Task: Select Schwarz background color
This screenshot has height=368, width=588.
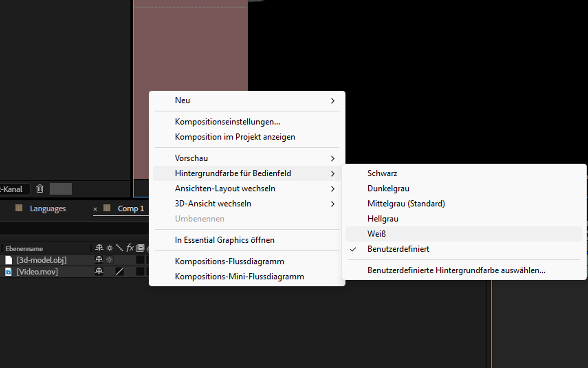Action: pyautogui.click(x=382, y=173)
